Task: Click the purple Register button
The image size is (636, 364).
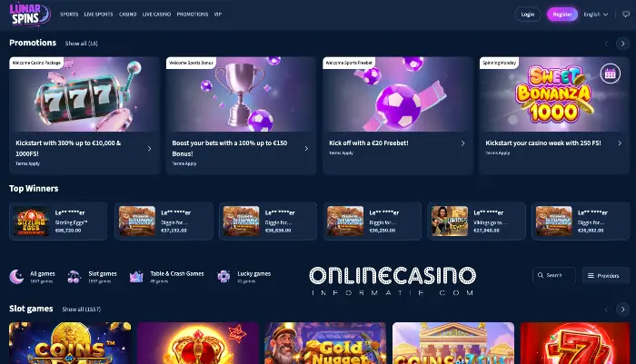Action: pyautogui.click(x=562, y=15)
